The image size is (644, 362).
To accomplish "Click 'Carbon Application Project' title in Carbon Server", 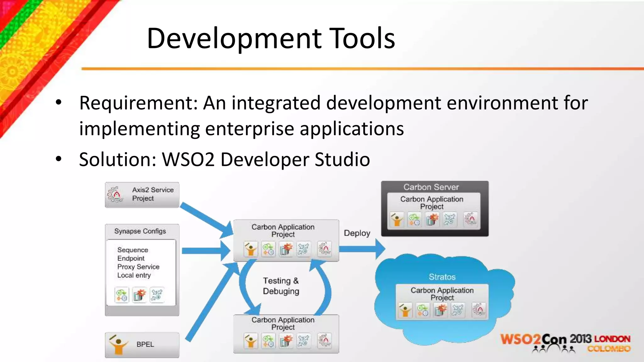I will pos(432,203).
